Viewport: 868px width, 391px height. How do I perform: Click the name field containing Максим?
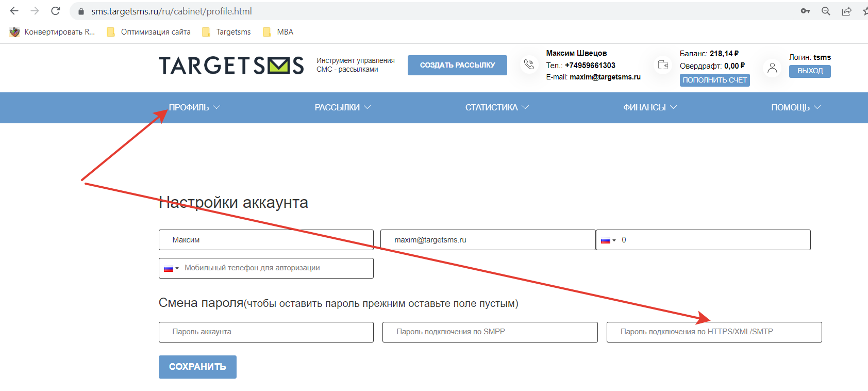point(266,240)
